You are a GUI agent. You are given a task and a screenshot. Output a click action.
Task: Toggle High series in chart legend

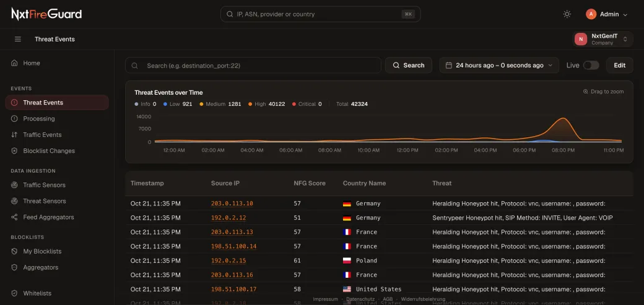(266, 104)
